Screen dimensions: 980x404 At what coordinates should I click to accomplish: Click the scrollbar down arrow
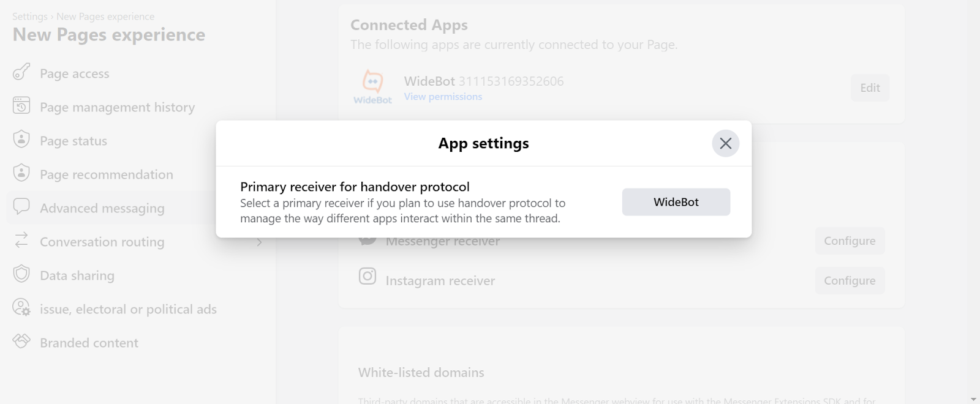click(973, 399)
